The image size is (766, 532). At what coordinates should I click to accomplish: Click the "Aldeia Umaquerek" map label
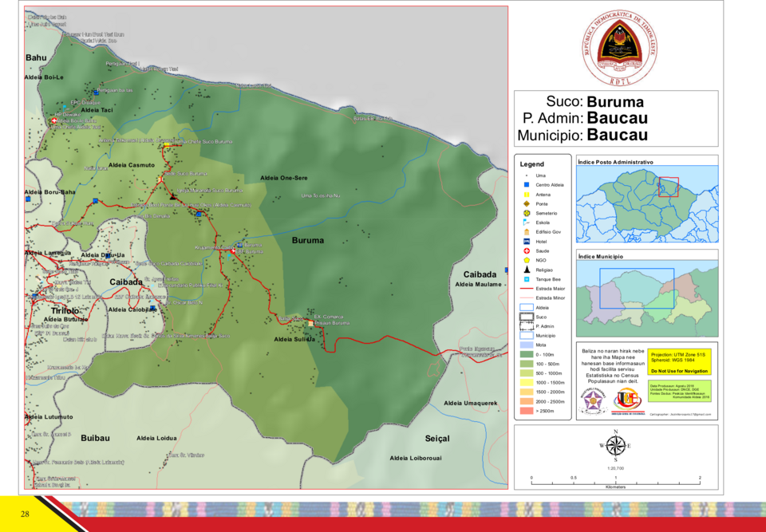[471, 403]
